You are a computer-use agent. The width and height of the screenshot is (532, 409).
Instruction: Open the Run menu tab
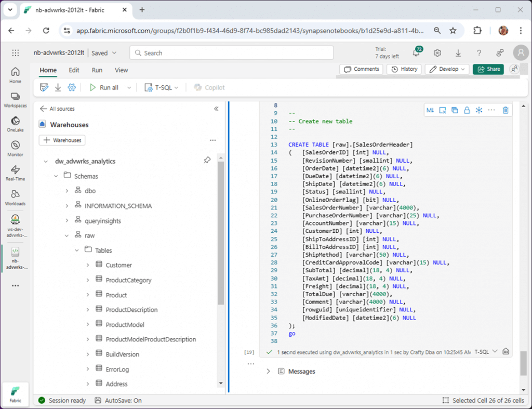(x=97, y=70)
